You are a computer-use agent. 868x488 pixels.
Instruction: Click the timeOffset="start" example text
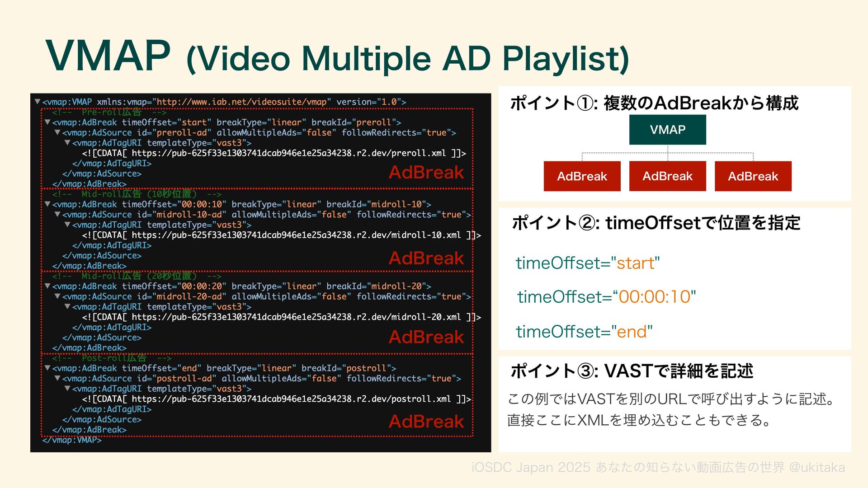(588, 263)
